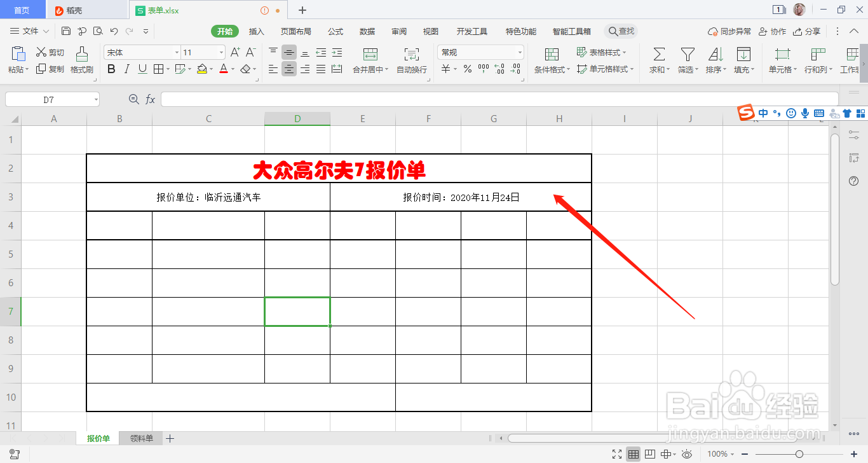Open the 插入 (Insert) ribbon tab
Image resolution: width=868 pixels, height=463 pixels.
click(257, 31)
